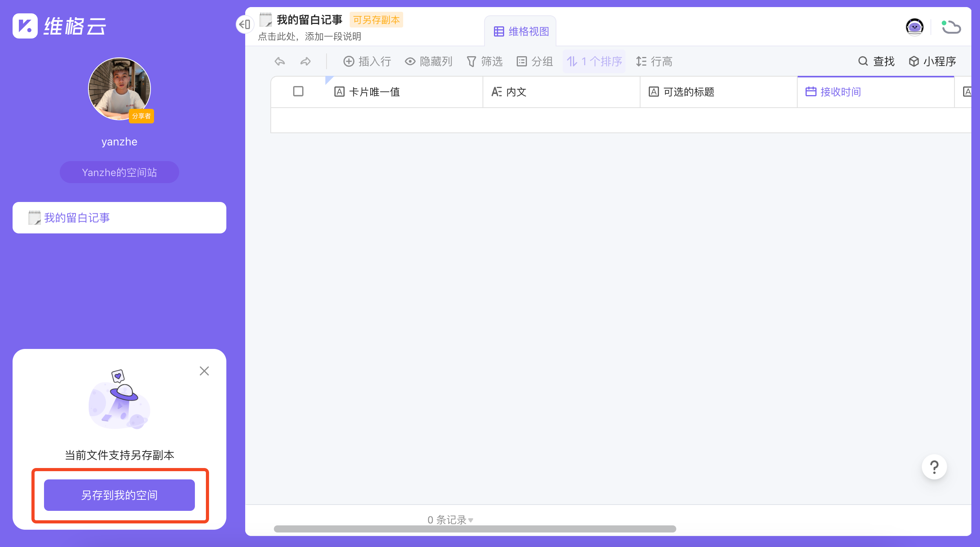Click the Undo arrow icon
Image resolution: width=980 pixels, height=547 pixels.
279,61
